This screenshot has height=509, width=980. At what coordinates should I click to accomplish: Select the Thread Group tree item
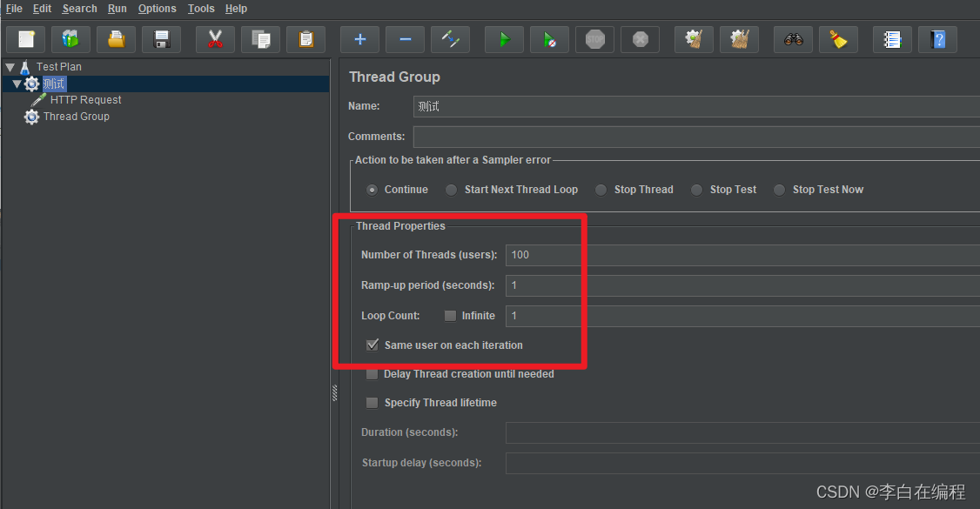(77, 117)
